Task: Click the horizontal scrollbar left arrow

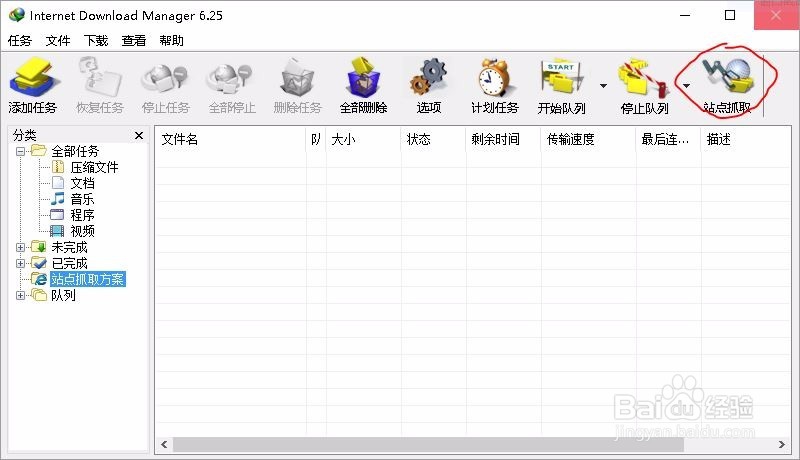Action: click(164, 444)
